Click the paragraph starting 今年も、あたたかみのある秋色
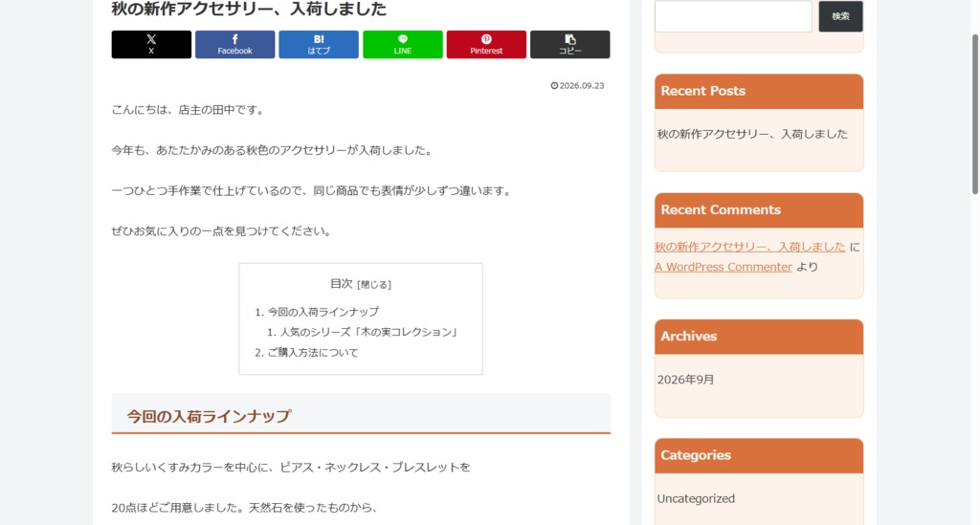Screen dimensions: 980x525 [x=273, y=150]
